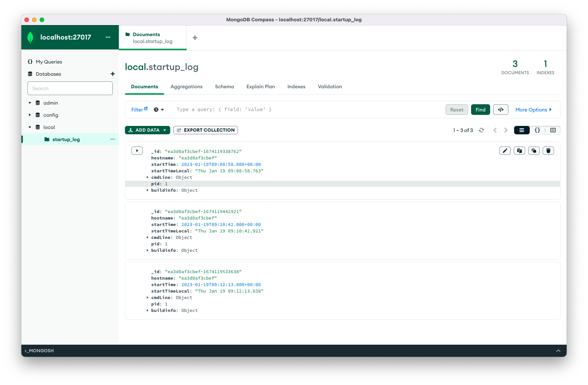The image size is (588, 385).
Task: Expand the config database
Action: [30, 115]
